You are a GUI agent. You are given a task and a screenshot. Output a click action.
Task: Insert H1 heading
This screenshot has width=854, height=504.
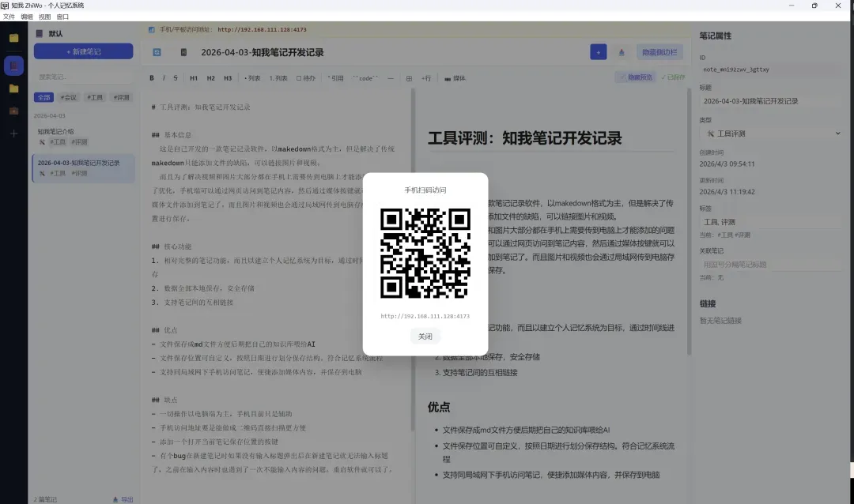coord(194,78)
